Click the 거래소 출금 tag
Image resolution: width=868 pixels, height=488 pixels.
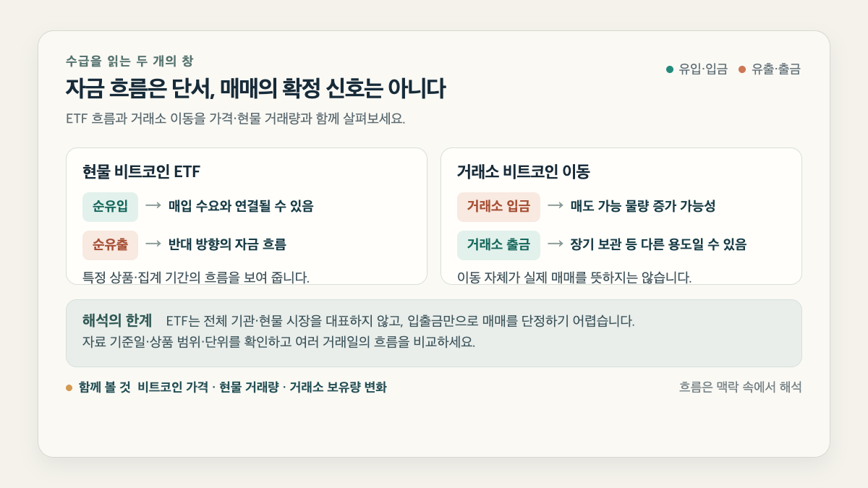[x=498, y=245]
